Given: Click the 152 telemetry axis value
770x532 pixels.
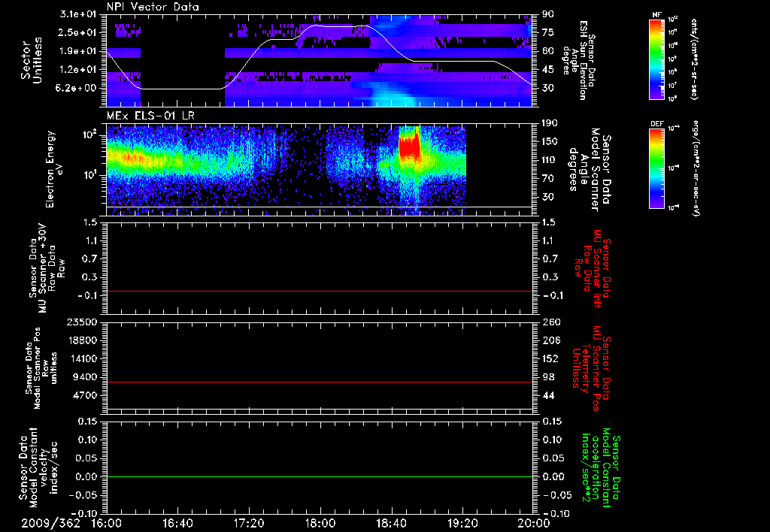Looking at the screenshot, I should tap(550, 358).
